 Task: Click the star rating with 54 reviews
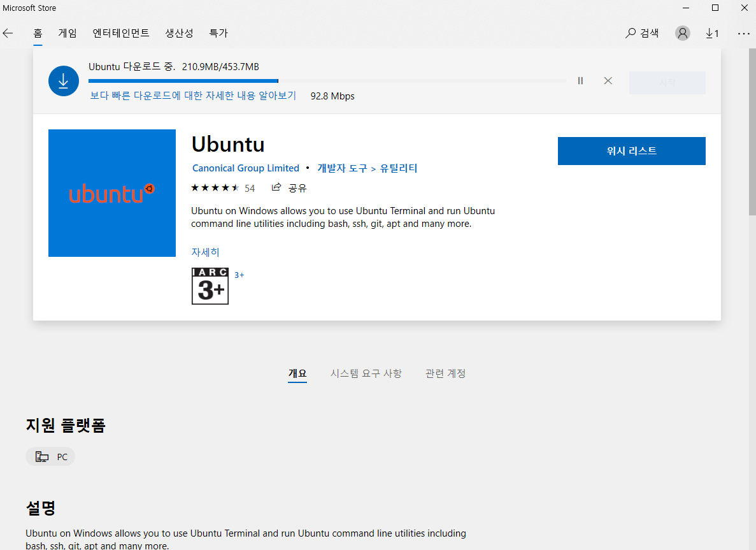[x=223, y=187]
